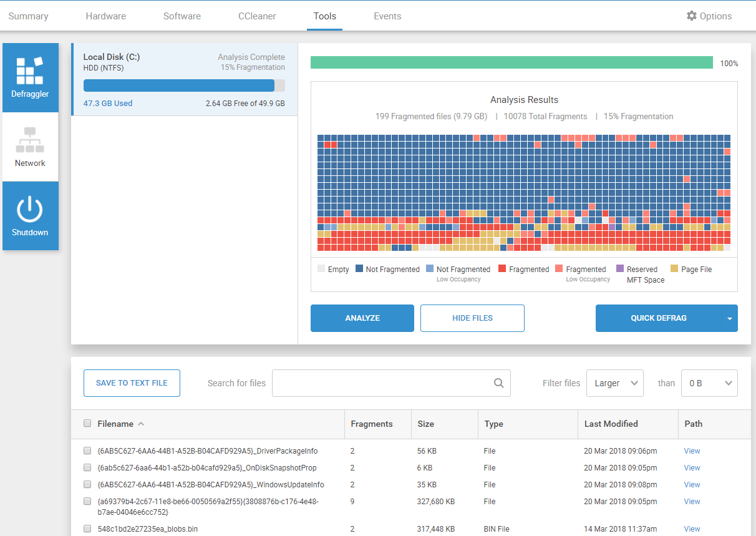
Task: Click the Options gear icon
Action: [x=691, y=16]
